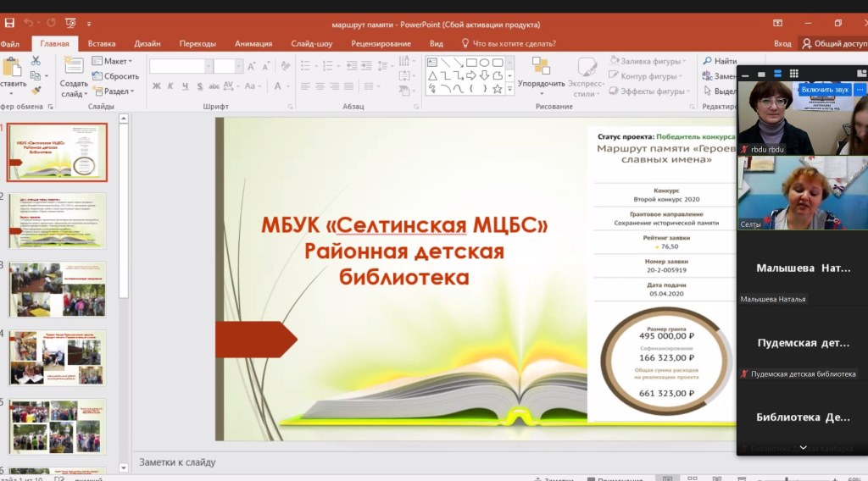Select slide 2 thumbnail
This screenshot has width=868, height=481.
click(57, 221)
